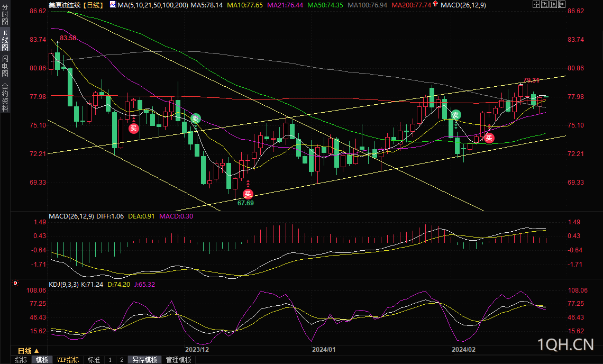Select template number 1
Screen dimensions: 603x364
tap(110, 360)
